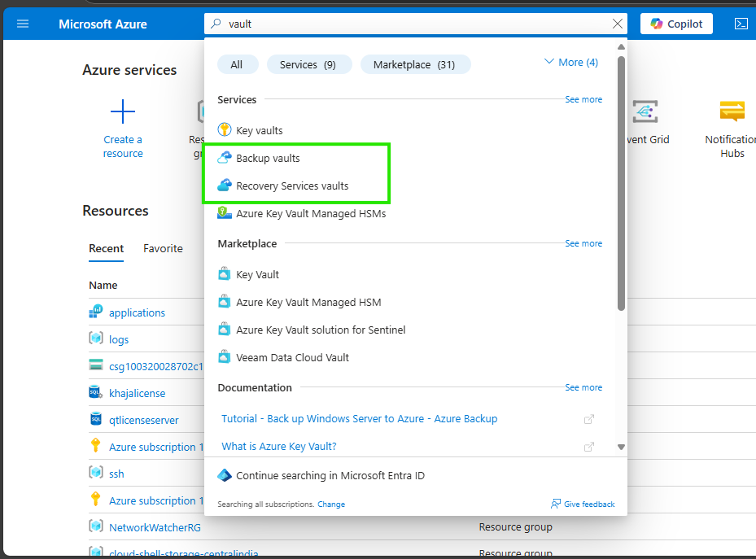
Task: Switch to the Recent resources tab
Action: coord(106,248)
